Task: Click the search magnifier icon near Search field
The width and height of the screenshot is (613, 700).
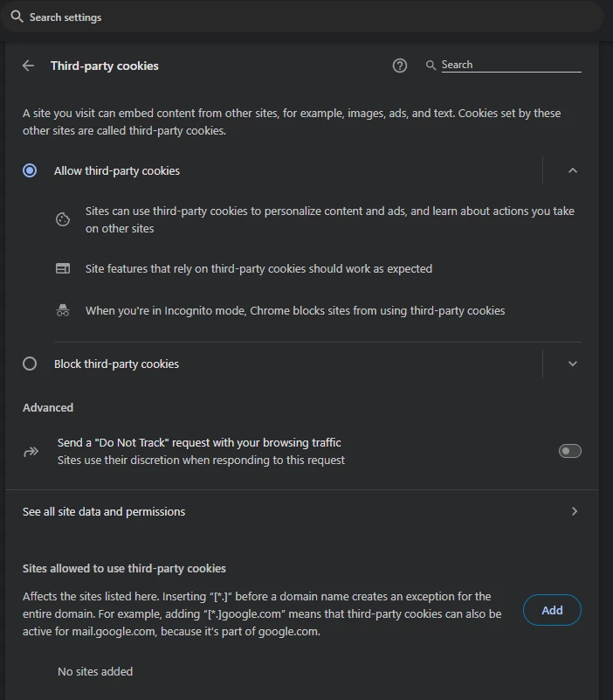Action: [x=430, y=66]
